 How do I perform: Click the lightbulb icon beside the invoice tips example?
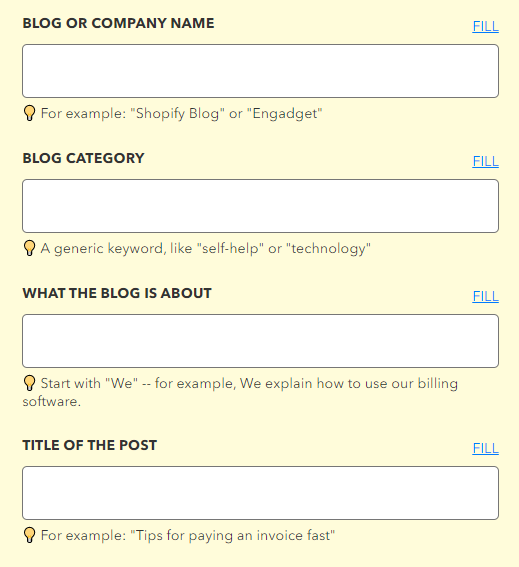tap(29, 535)
